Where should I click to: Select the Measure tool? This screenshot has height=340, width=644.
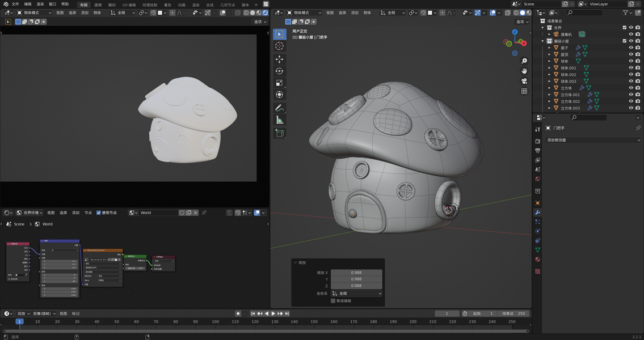pyautogui.click(x=279, y=120)
